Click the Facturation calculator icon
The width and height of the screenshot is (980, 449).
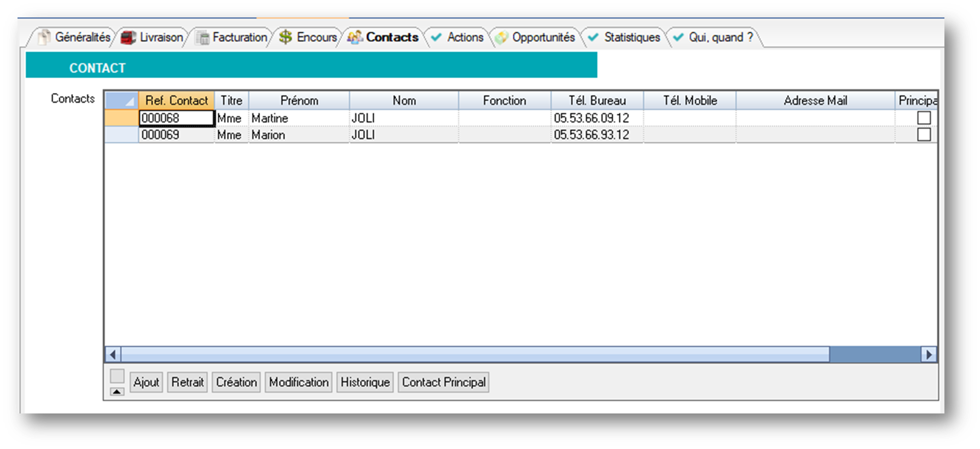(202, 38)
